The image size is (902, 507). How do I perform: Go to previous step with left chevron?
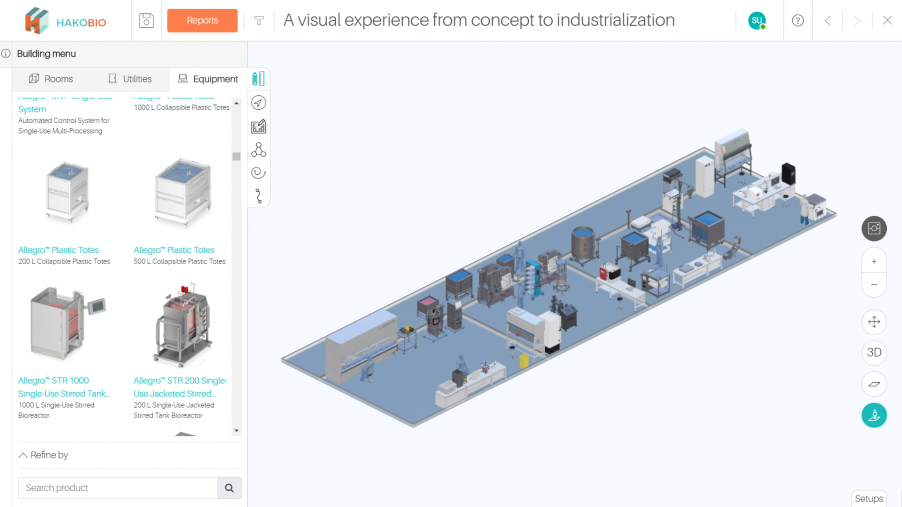click(x=827, y=21)
